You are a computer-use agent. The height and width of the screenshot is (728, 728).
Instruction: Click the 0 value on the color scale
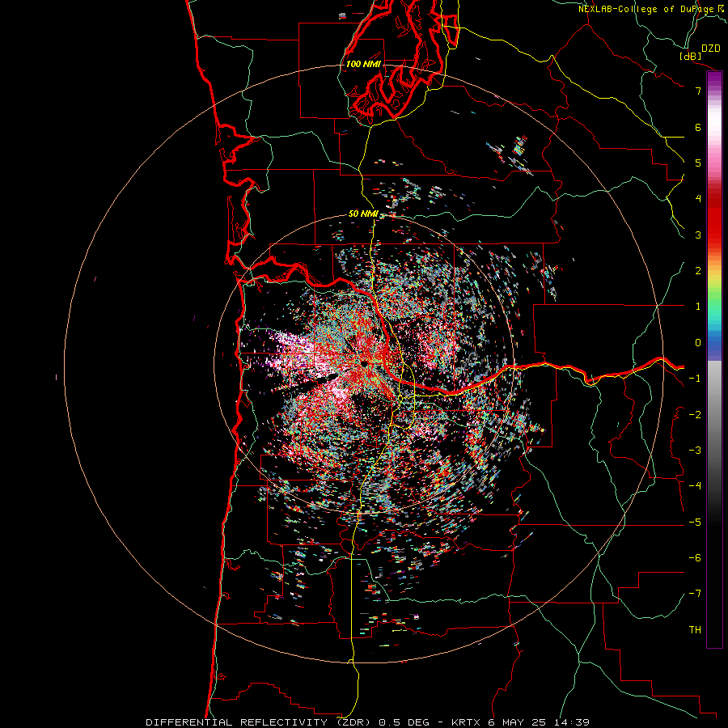pos(698,343)
